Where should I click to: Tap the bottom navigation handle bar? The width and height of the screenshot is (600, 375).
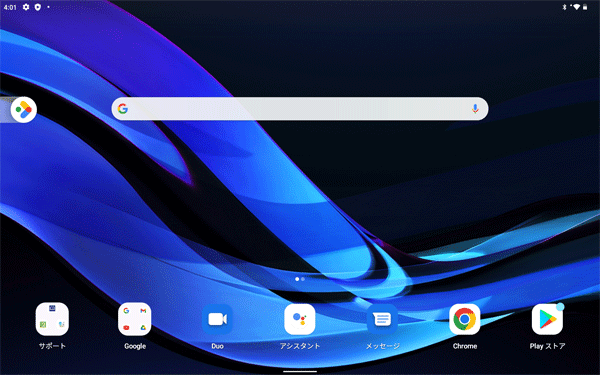300,371
